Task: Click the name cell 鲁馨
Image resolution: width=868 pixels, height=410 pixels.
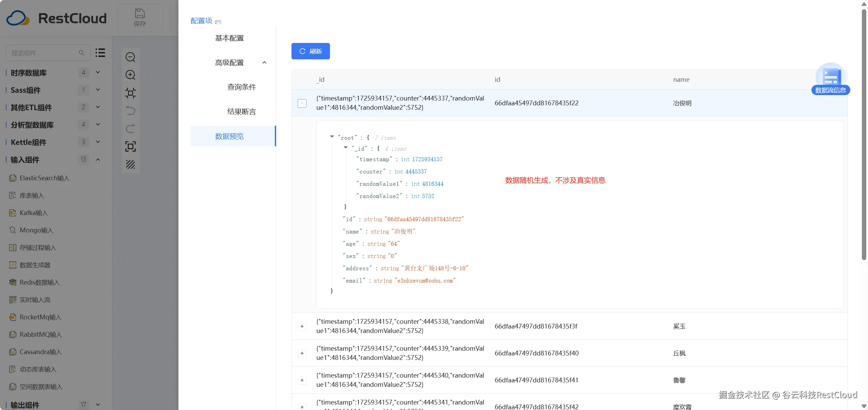Action: [x=679, y=380]
